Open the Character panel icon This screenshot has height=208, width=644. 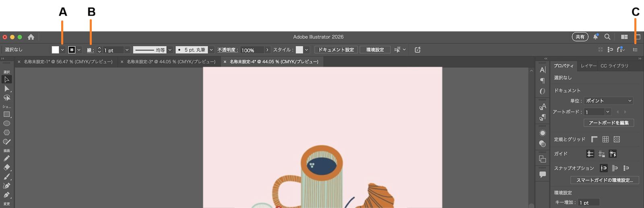pyautogui.click(x=543, y=70)
